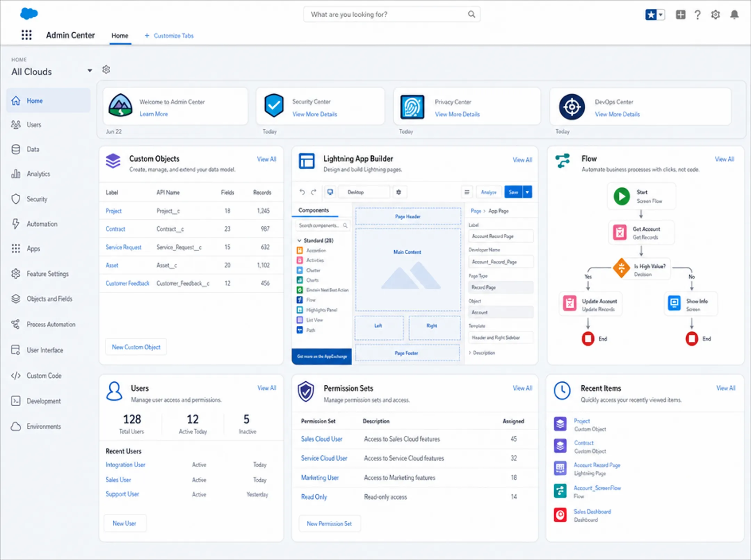The height and width of the screenshot is (560, 751).
Task: Click the Main Content region placeholder
Action: (x=408, y=270)
